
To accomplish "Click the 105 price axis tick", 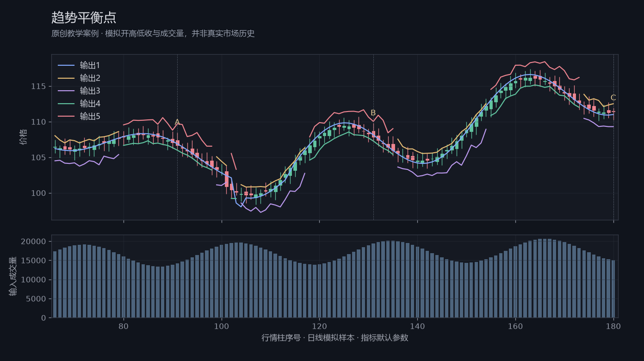I will point(38,158).
